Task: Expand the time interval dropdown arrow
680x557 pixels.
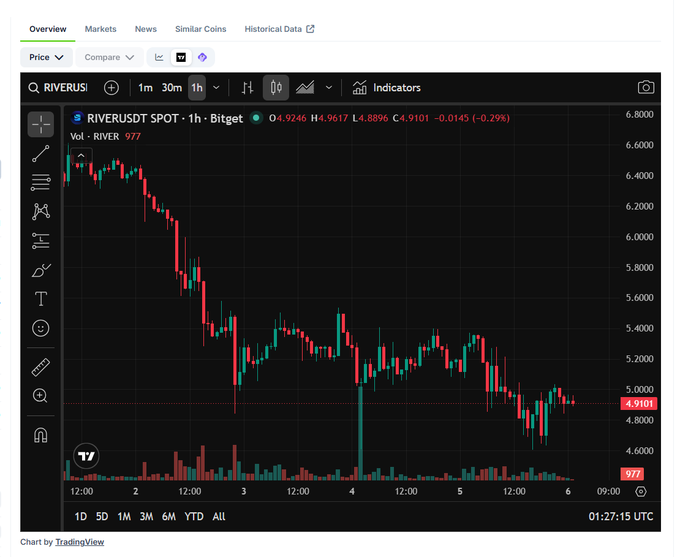Action: 216,88
